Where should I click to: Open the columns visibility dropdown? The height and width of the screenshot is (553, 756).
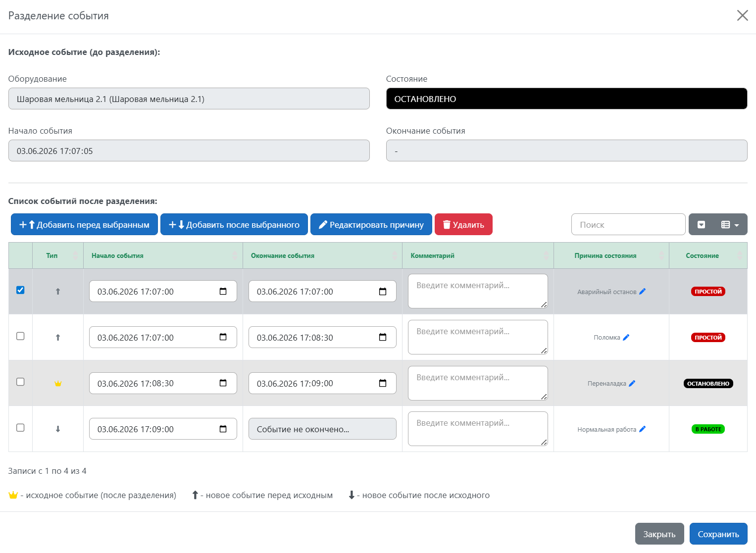pyautogui.click(x=730, y=225)
